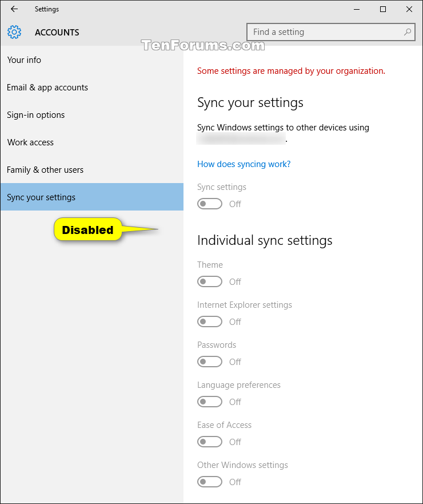The height and width of the screenshot is (504, 423).
Task: Toggle Language preferences sync switch
Action: 210,402
